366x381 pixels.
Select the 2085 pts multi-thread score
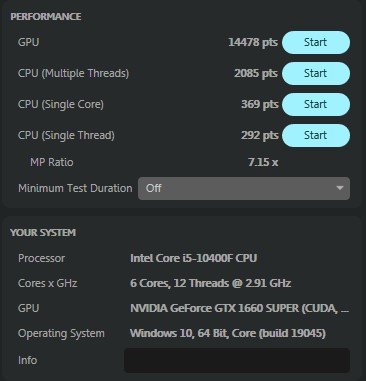pyautogui.click(x=256, y=73)
